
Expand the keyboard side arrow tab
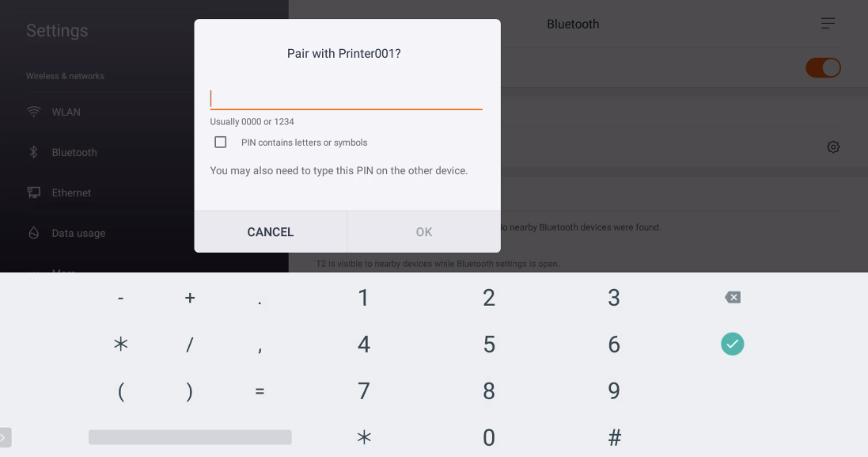click(x=5, y=438)
